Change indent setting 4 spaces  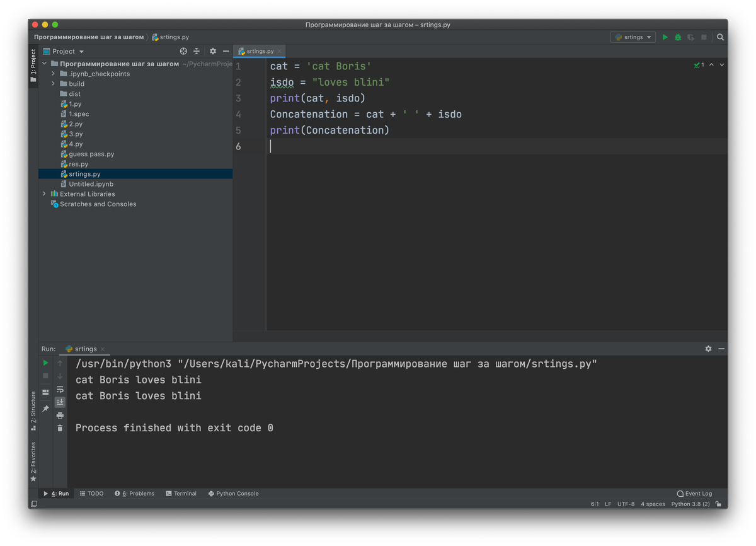tap(653, 504)
